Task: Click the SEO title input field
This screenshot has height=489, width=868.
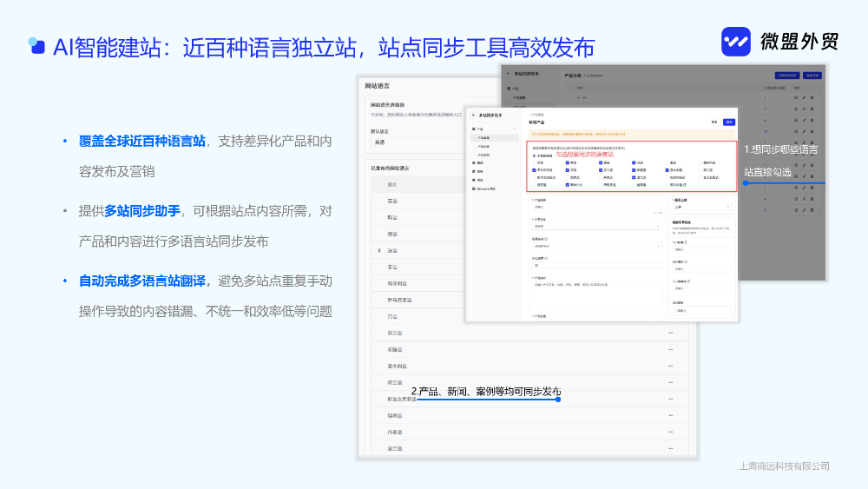Action: (x=702, y=250)
